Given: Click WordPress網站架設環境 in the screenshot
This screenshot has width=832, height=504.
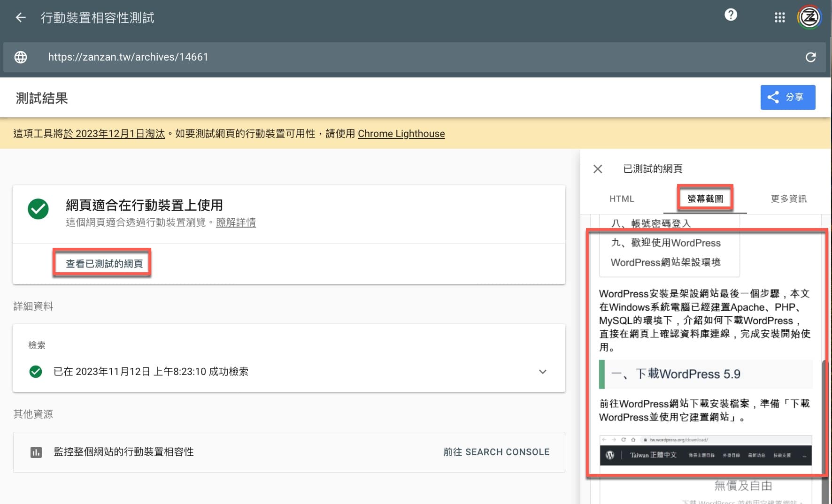Looking at the screenshot, I should pyautogui.click(x=665, y=262).
